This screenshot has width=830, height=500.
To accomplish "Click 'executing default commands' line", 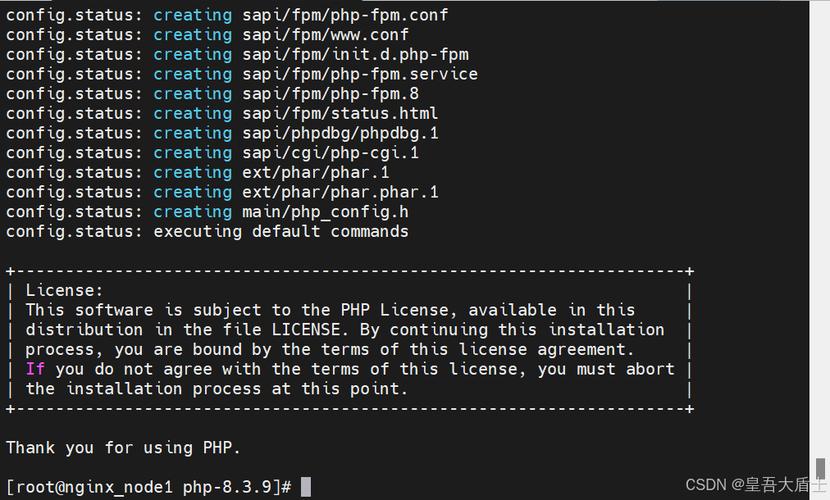I will pyautogui.click(x=281, y=231).
